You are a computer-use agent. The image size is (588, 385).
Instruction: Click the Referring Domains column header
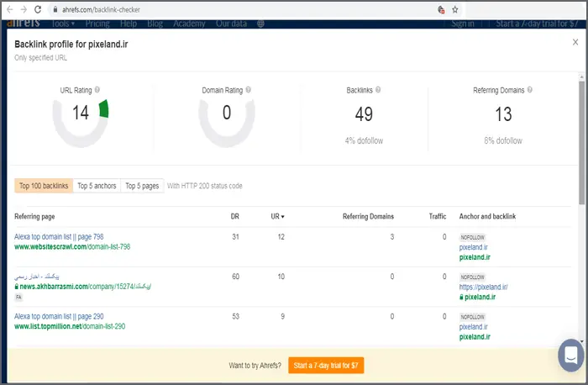[x=368, y=217]
